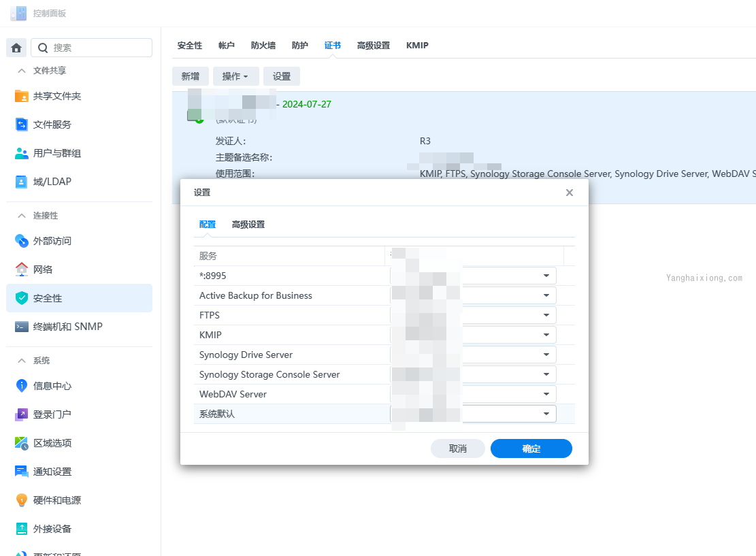The height and width of the screenshot is (556, 756).
Task: Open Terminal & SNMP (终端机和 SNMP) icon
Action: 22,327
